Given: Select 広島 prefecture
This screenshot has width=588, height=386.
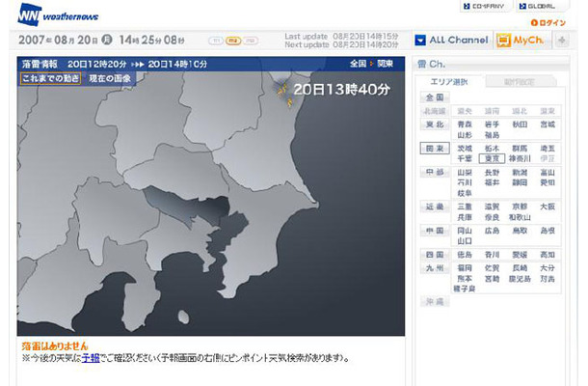Looking at the screenshot, I should 492,231.
